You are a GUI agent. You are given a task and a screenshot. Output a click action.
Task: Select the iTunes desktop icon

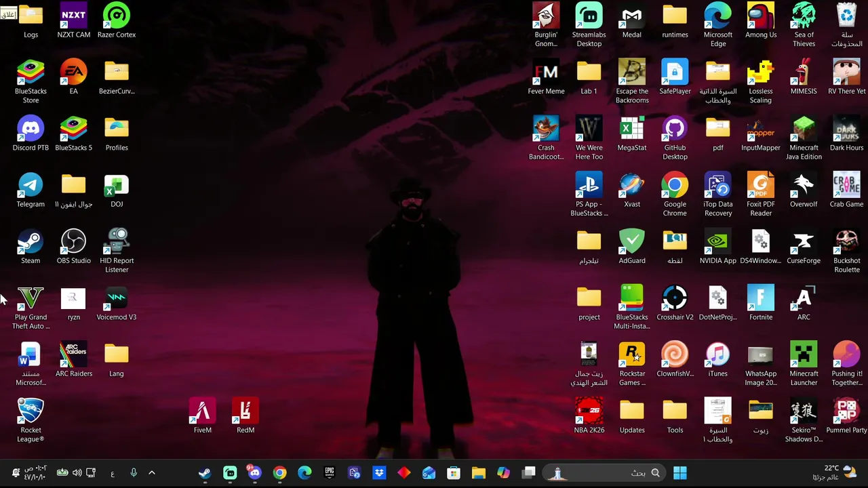717,360
